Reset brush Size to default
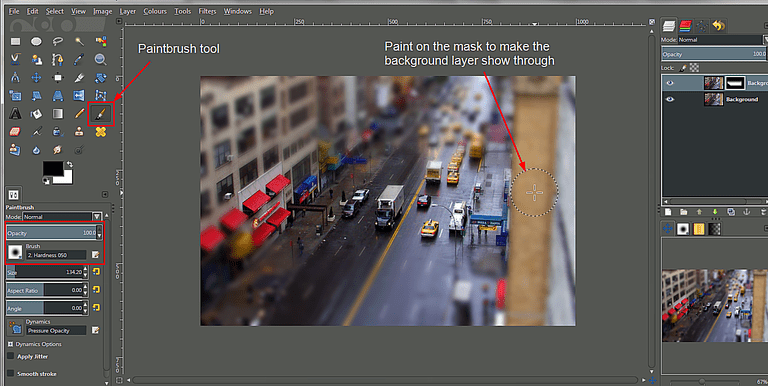The width and height of the screenshot is (768, 386). 96,272
